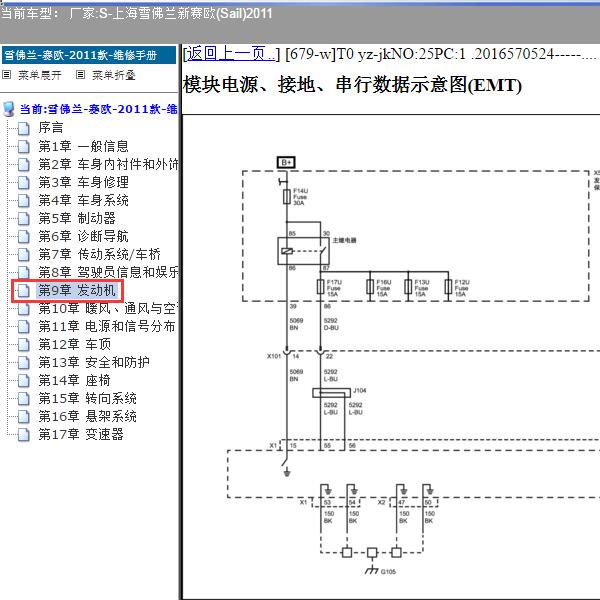Click the page icon beside 第8章
600x600 pixels.
pos(23,272)
